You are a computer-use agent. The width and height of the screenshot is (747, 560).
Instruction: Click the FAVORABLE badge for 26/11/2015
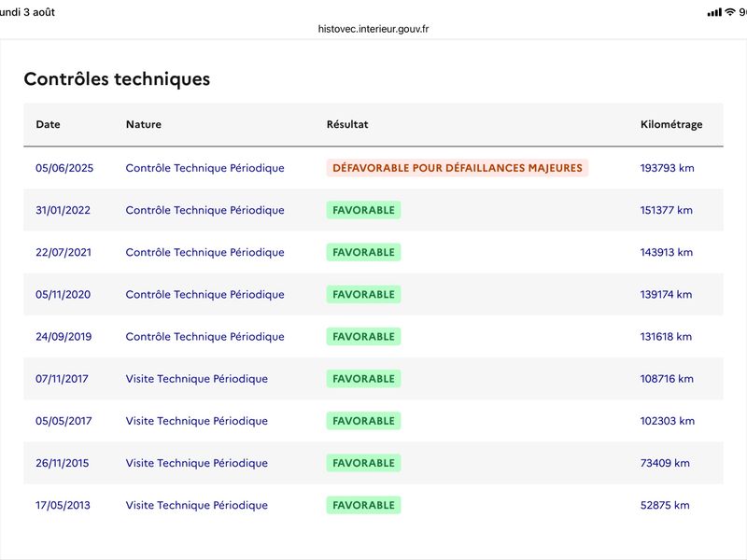pyautogui.click(x=363, y=463)
